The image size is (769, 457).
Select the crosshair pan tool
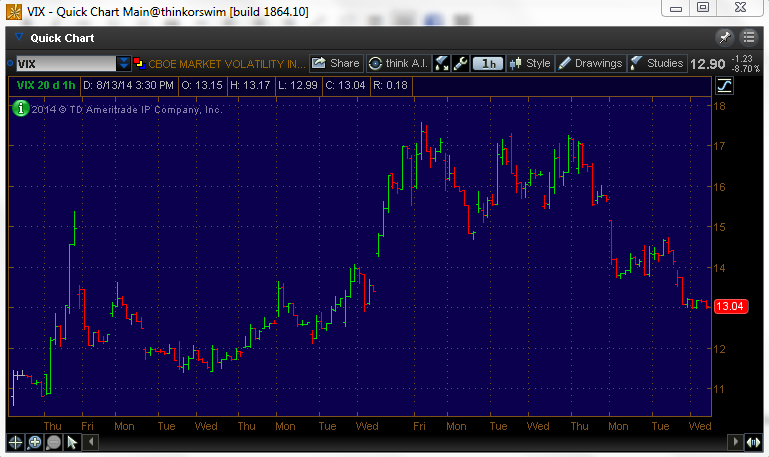pyautogui.click(x=15, y=442)
